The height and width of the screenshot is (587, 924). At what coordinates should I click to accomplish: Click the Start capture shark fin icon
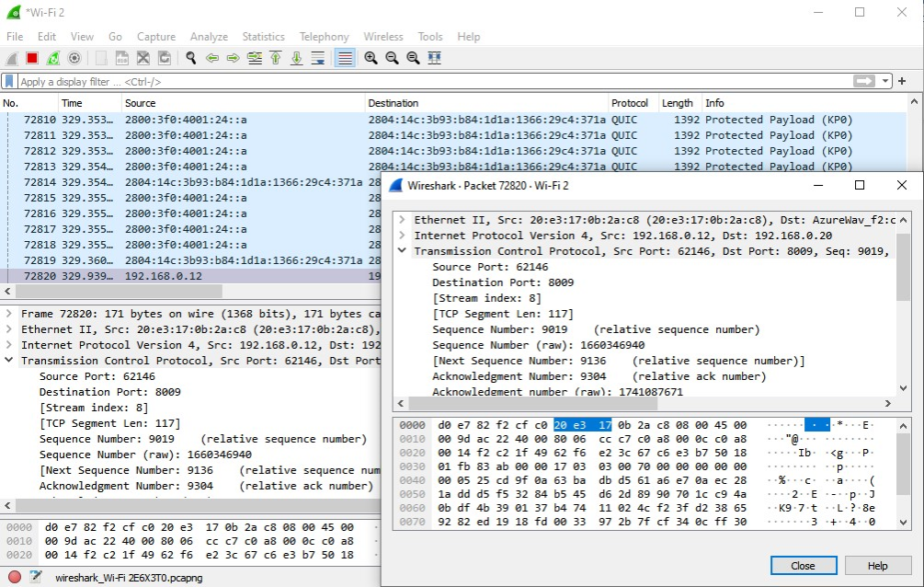pyautogui.click(x=11, y=58)
